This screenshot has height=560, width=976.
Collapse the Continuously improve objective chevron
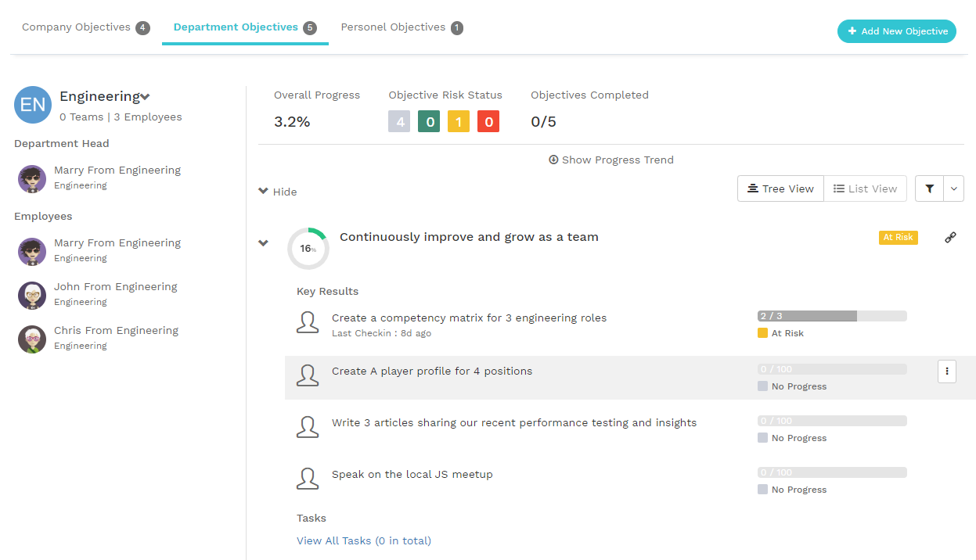pyautogui.click(x=264, y=243)
